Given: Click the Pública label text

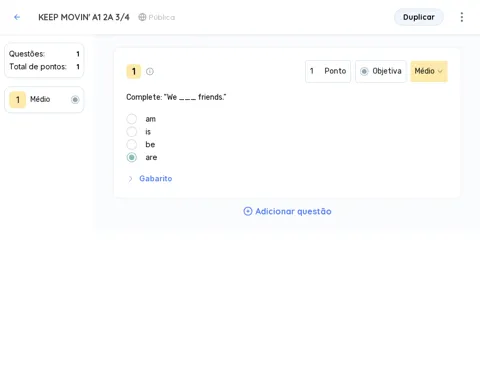Looking at the screenshot, I should [x=162, y=17].
